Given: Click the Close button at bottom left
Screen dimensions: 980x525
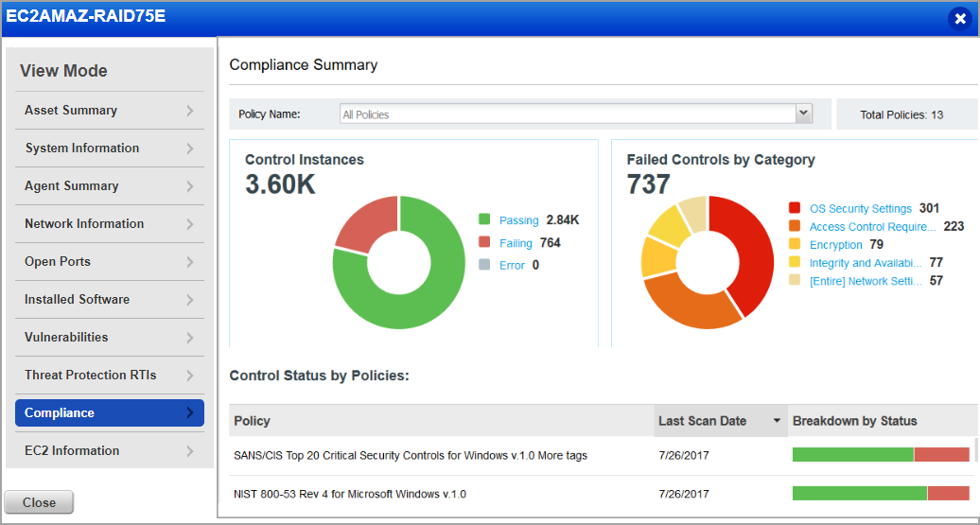Looking at the screenshot, I should coord(39,502).
